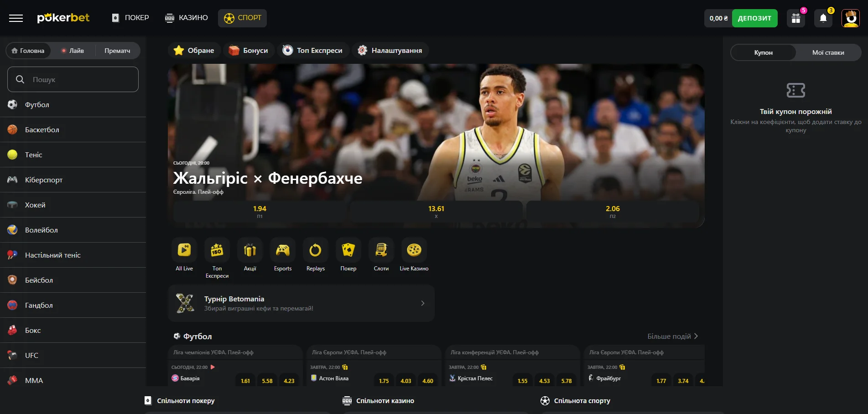Select Теніс in the sports sidebar
Viewport: 868px width, 414px height.
[73, 155]
